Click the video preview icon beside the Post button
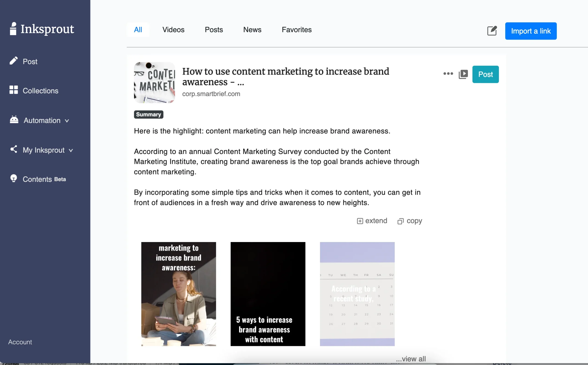This screenshot has width=588, height=365. click(x=463, y=74)
